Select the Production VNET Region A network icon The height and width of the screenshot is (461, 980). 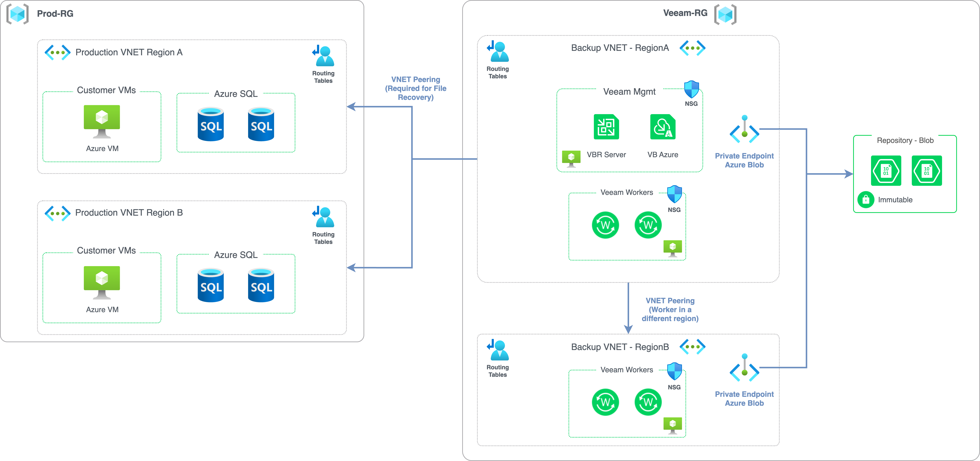[x=57, y=53]
